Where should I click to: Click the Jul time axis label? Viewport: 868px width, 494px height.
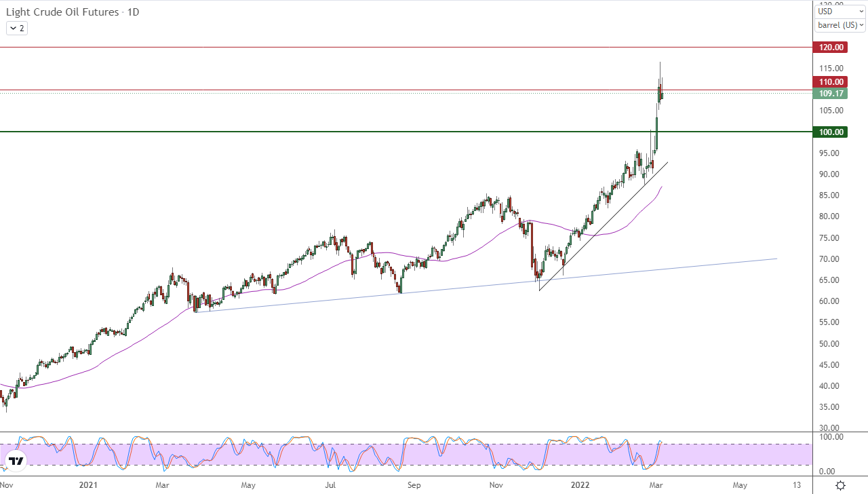[x=330, y=485]
